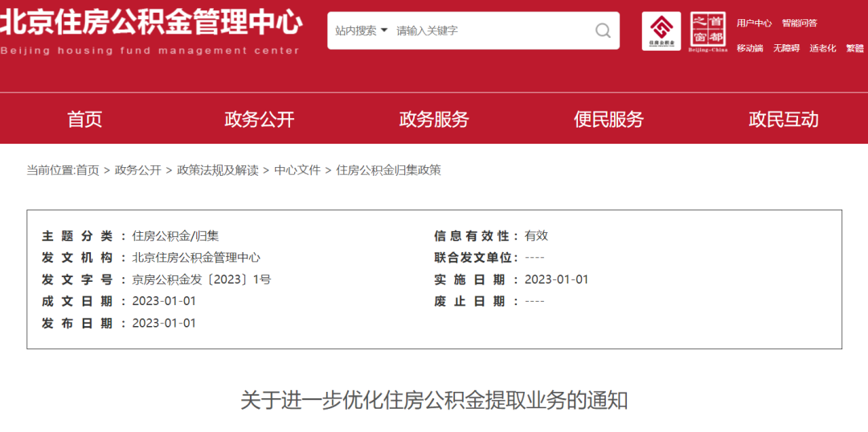Image resolution: width=868 pixels, height=432 pixels.
Task: Go to 首页 in main navigation
Action: (x=84, y=119)
